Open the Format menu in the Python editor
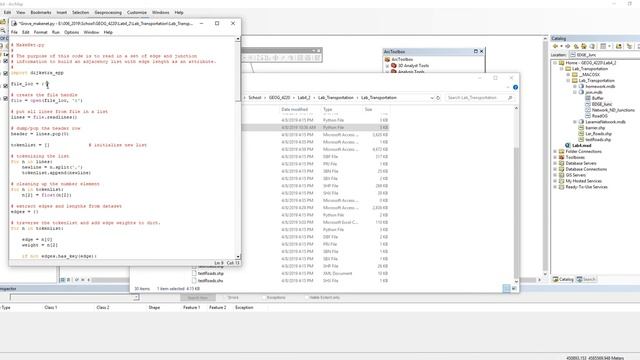This screenshot has width=640, height=360. [x=40, y=32]
